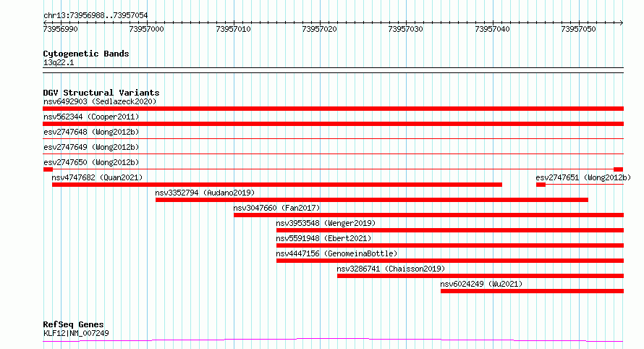Click the magenta KLF12 gene line

tap(333, 340)
